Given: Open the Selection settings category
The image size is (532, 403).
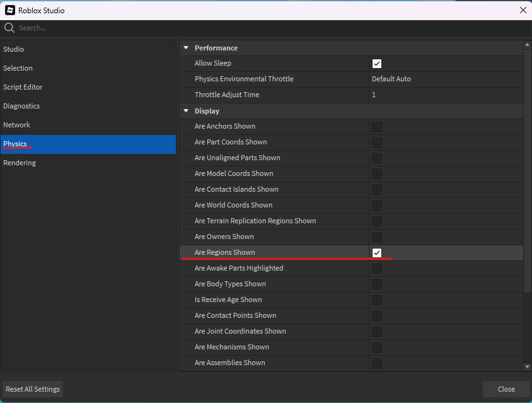Looking at the screenshot, I should pos(88,68).
